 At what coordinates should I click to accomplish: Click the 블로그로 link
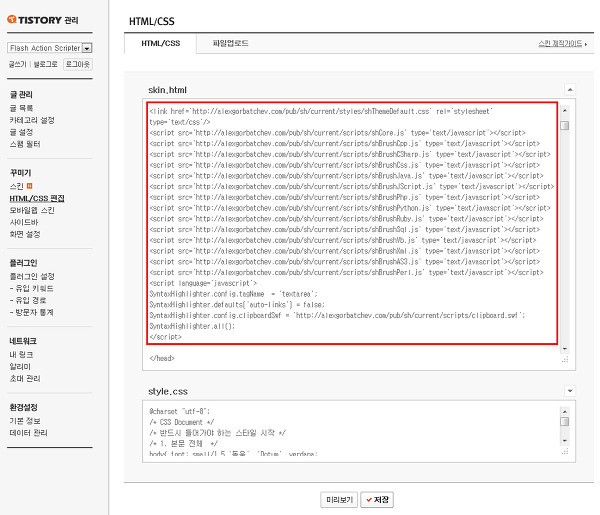click(45, 64)
